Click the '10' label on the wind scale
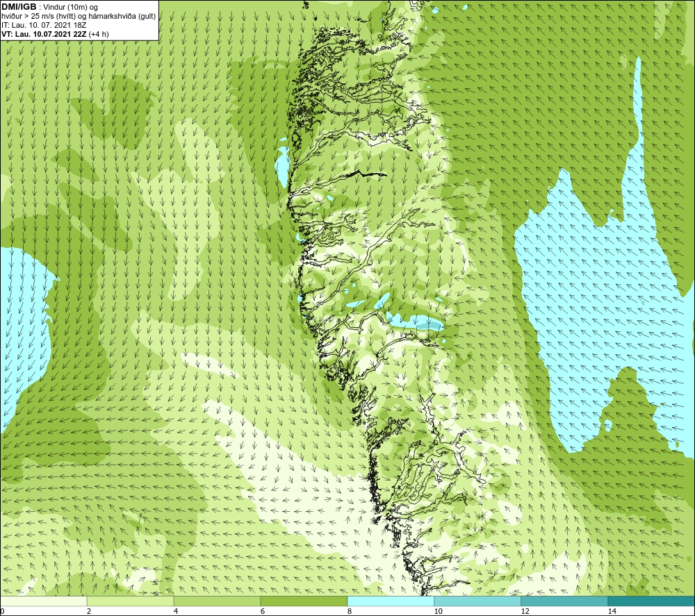 [438, 611]
